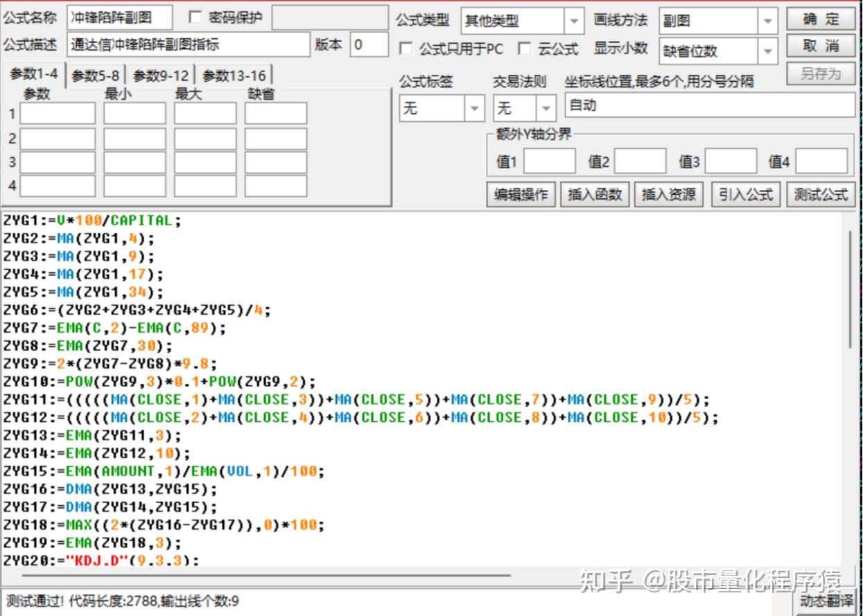Open the 交易法则 dropdown

point(546,108)
